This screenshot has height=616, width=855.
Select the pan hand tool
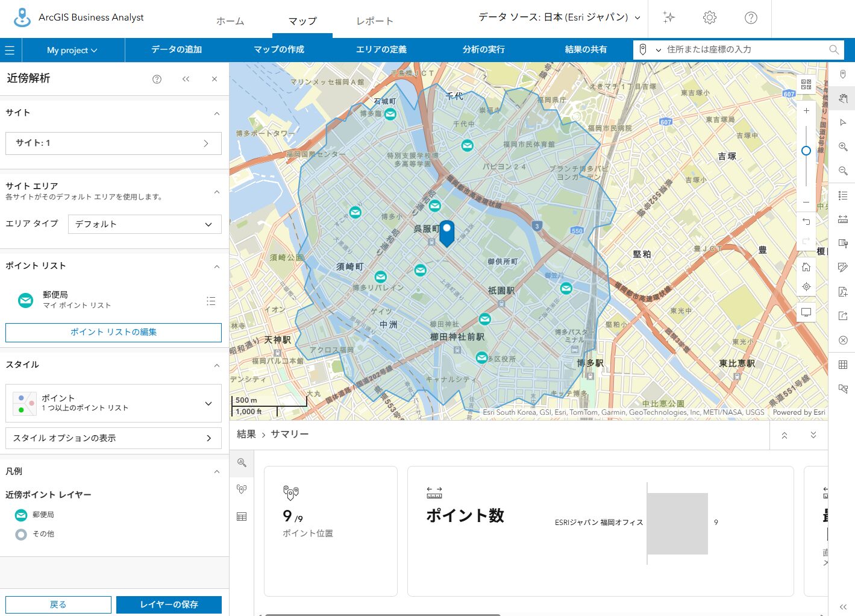(843, 98)
